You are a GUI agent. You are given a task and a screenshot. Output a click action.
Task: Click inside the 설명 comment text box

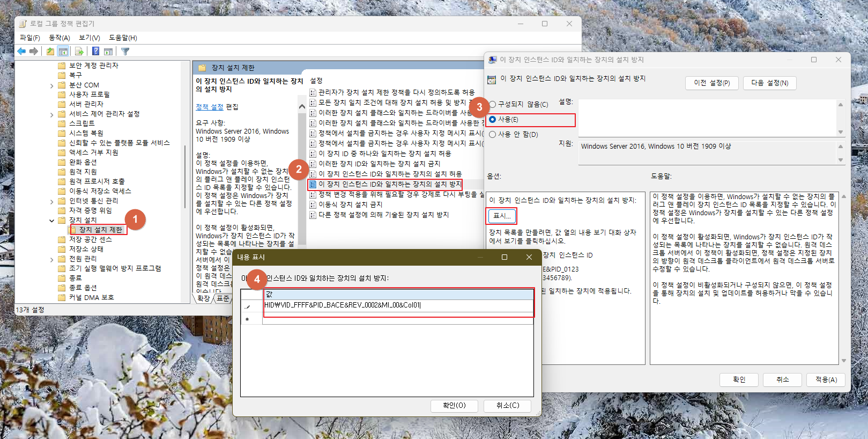[x=708, y=118]
